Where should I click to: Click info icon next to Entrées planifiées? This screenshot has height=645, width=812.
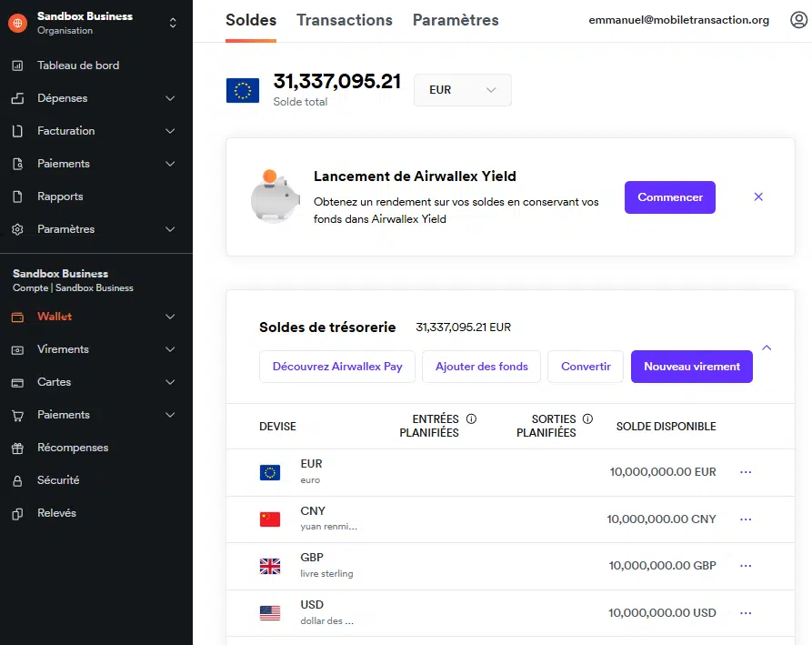(x=471, y=419)
